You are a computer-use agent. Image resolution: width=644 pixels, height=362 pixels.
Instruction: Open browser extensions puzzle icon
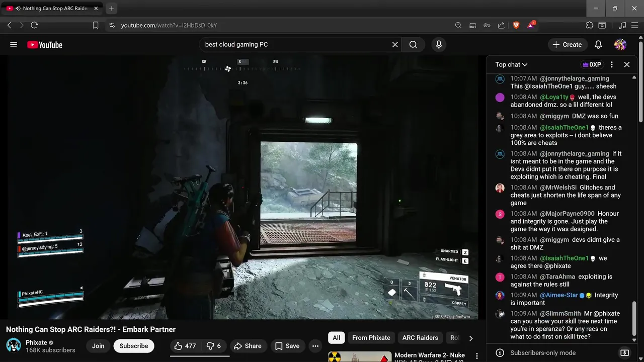pos(590,25)
